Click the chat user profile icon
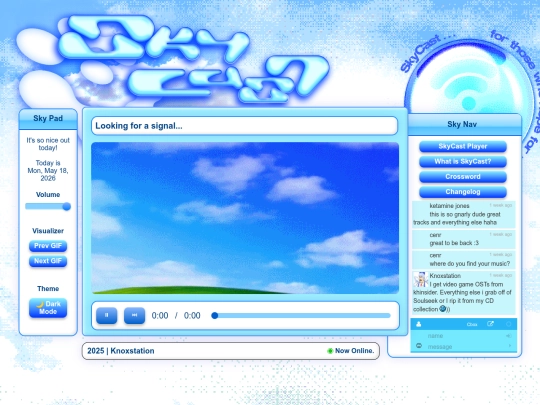 point(419,324)
